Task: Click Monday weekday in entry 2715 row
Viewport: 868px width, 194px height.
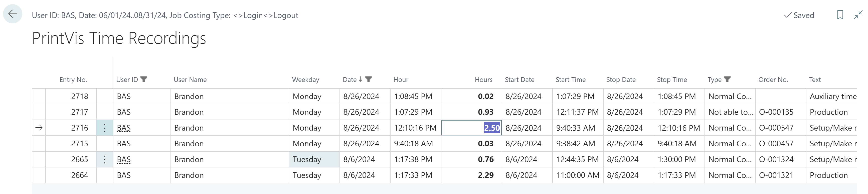Action: tap(307, 144)
